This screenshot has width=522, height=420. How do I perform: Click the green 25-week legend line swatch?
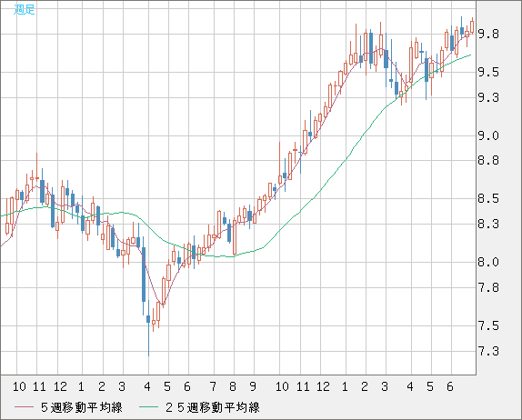148,407
